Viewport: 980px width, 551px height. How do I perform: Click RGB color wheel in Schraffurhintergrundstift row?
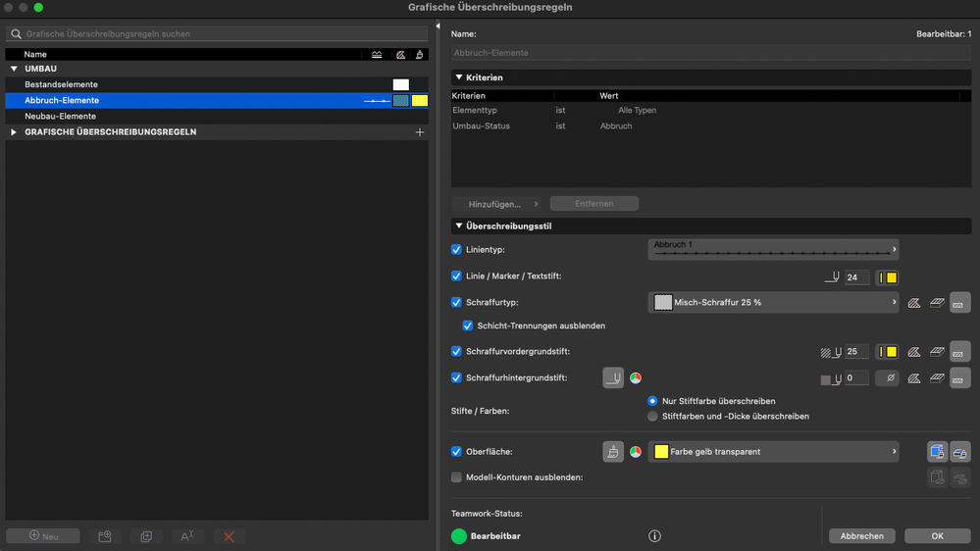pyautogui.click(x=636, y=377)
